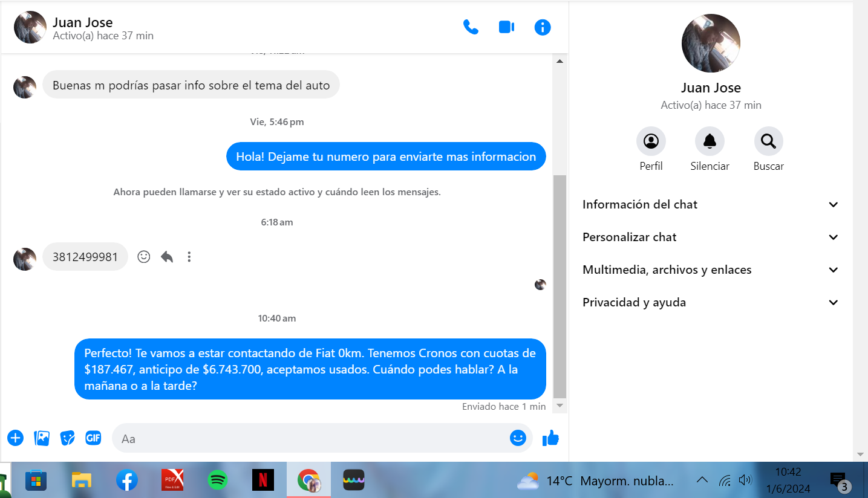Open Juan Jose's Perfil

click(651, 141)
